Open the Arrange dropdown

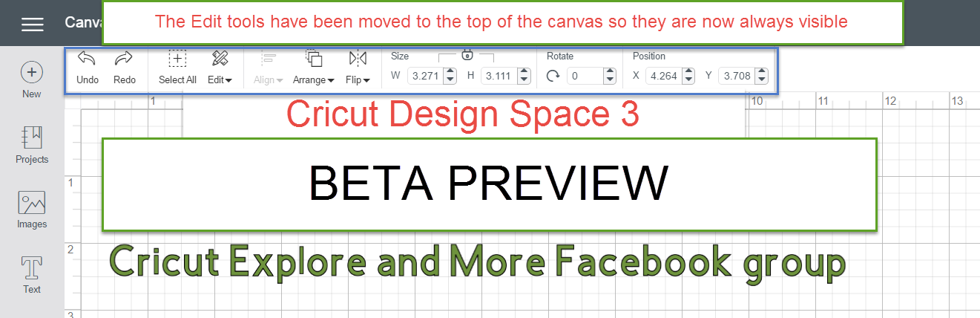coord(313,67)
